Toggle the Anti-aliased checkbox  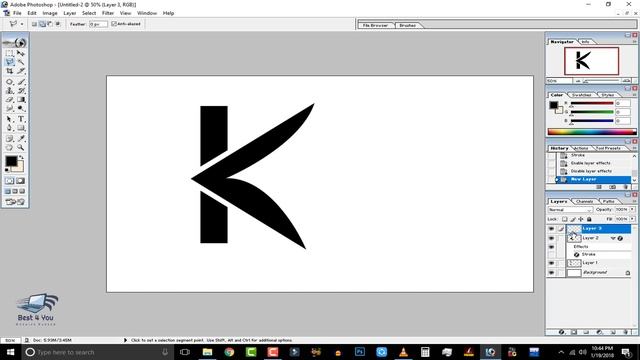point(114,24)
